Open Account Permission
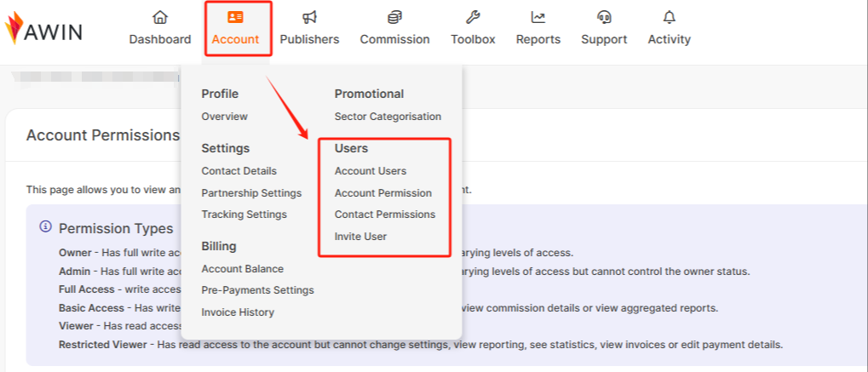868x372 pixels. point(383,193)
